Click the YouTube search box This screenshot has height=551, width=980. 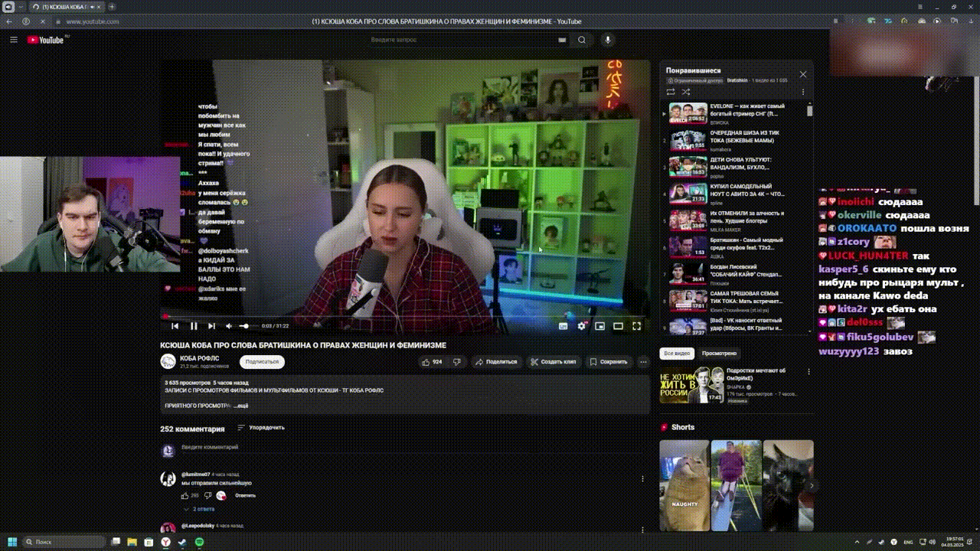[467, 40]
